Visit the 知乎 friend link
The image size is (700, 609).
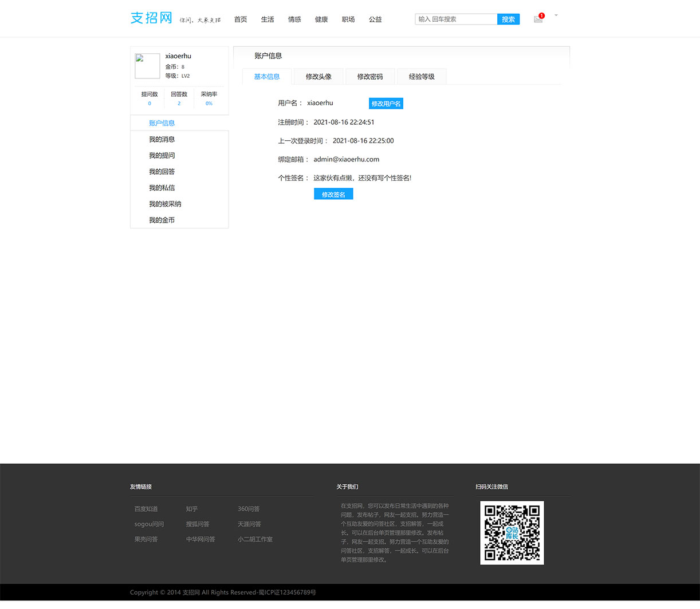point(191,508)
